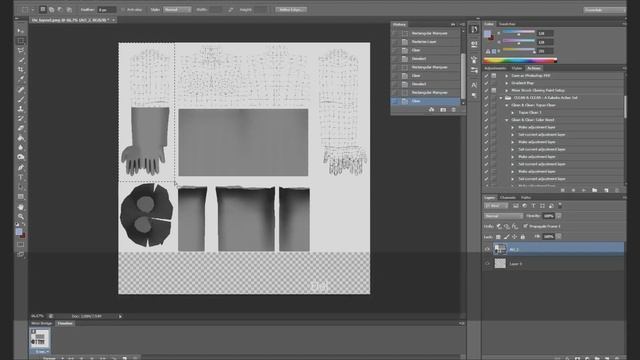This screenshot has height=360, width=640.
Task: Select the Eraser tool
Action: point(20,129)
